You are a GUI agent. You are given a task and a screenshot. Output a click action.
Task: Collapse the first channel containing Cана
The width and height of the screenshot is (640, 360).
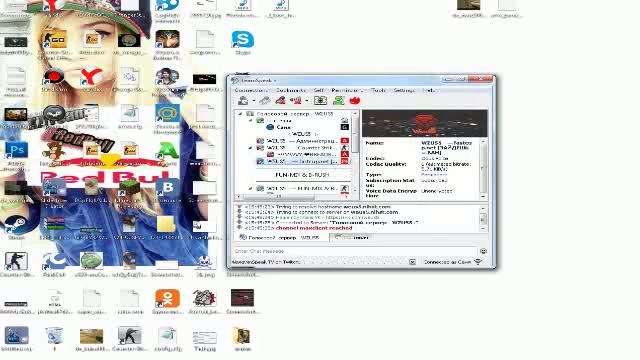click(x=251, y=121)
